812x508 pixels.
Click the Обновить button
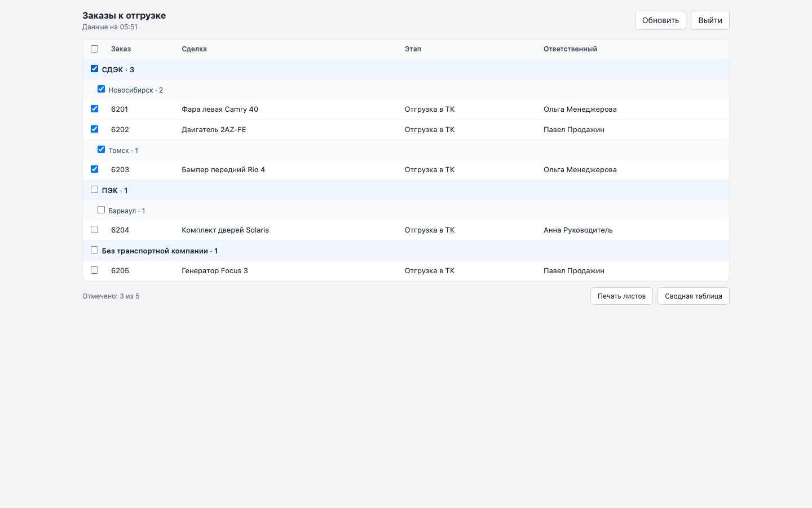tap(660, 20)
